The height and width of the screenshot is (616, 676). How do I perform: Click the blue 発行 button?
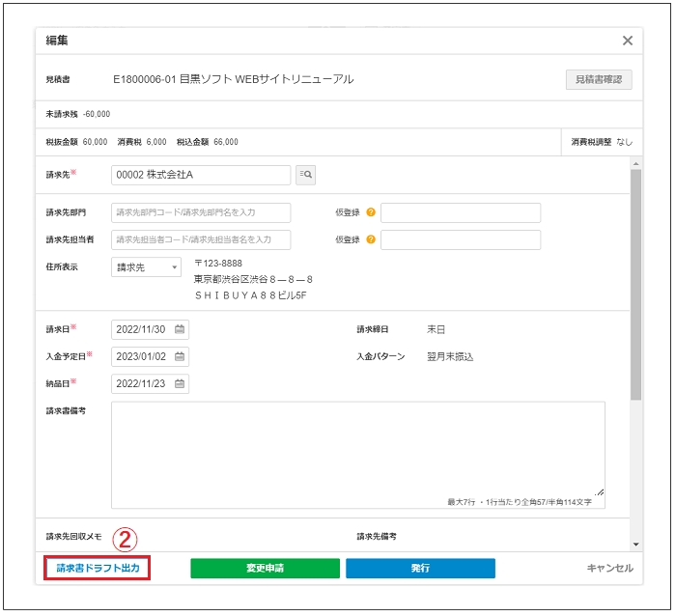(x=420, y=568)
